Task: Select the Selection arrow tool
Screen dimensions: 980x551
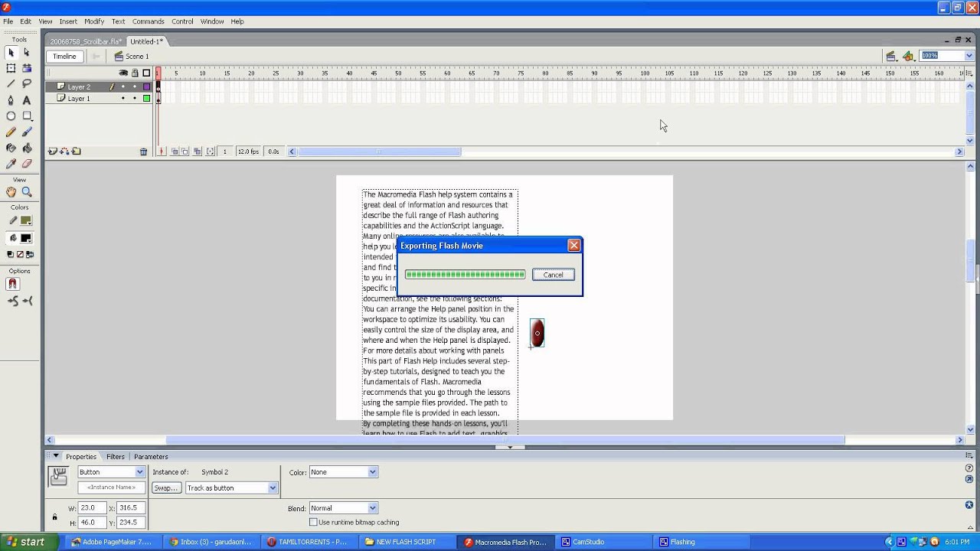Action: coord(11,52)
